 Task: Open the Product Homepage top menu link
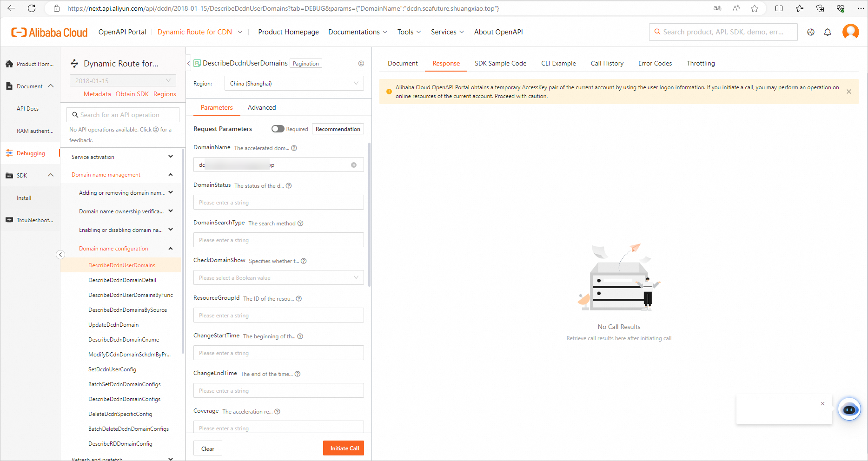click(x=288, y=32)
